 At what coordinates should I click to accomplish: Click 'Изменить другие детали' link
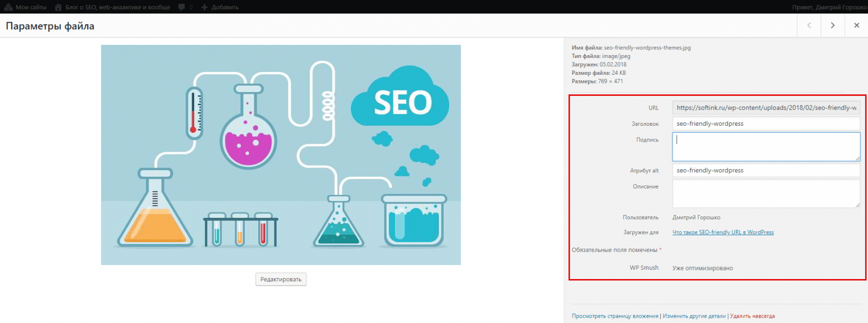coord(694,316)
